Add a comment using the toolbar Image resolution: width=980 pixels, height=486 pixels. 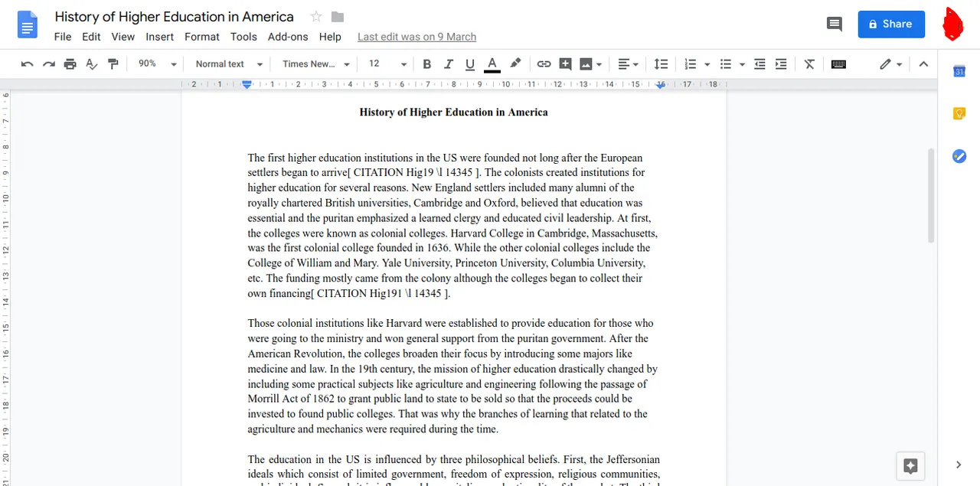coord(565,64)
